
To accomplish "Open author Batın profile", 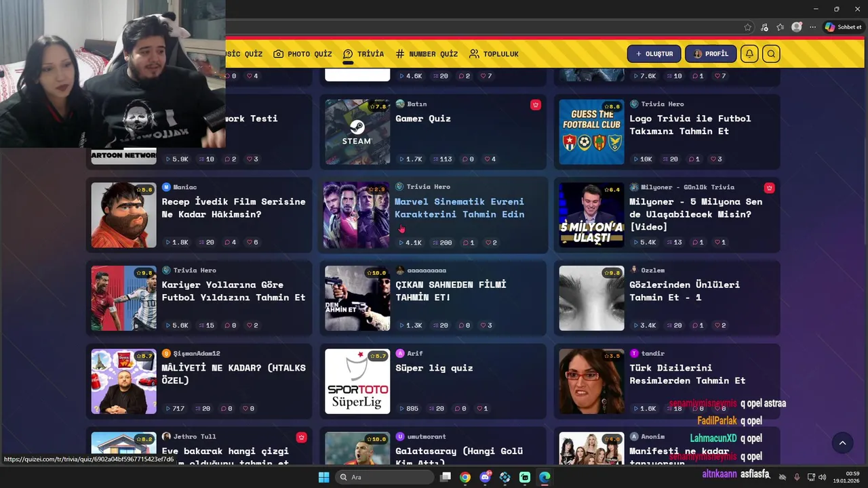I will point(411,104).
